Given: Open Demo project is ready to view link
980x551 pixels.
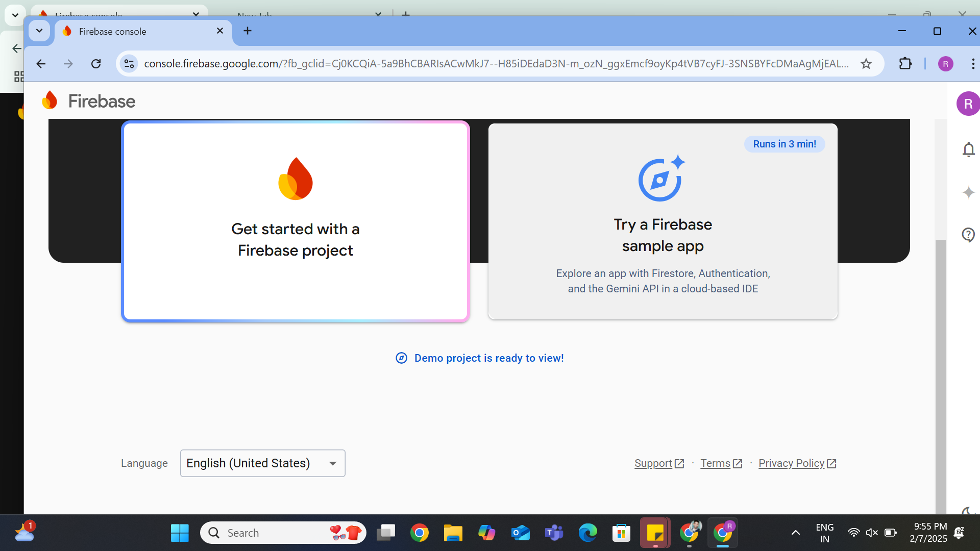Looking at the screenshot, I should [489, 358].
